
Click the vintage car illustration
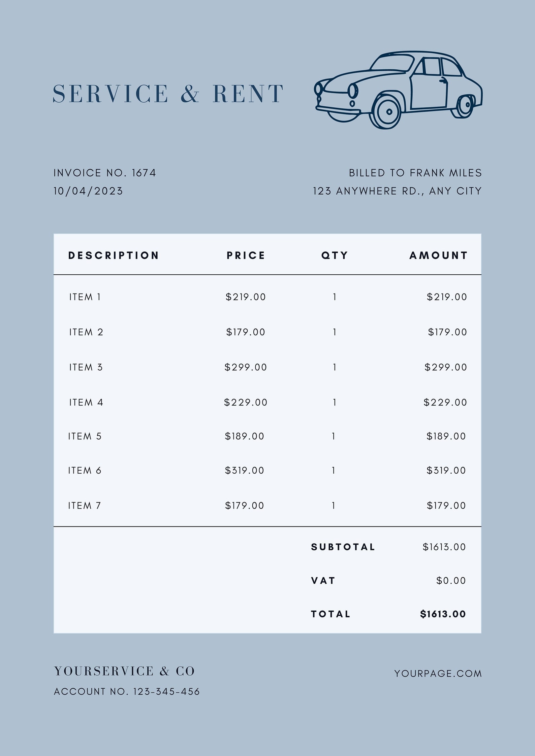point(398,90)
